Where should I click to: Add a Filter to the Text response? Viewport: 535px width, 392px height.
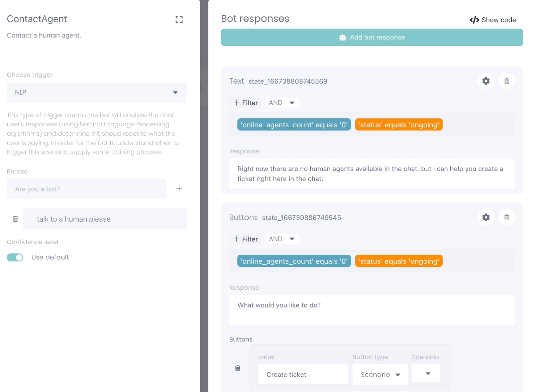tap(246, 103)
